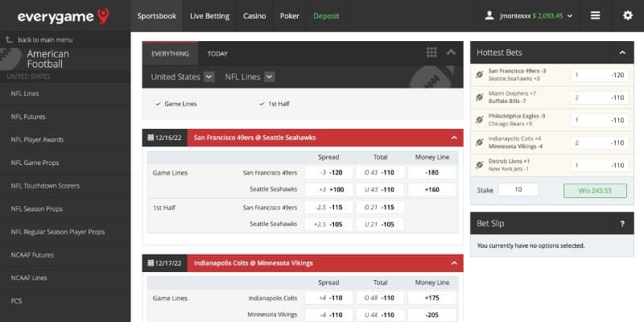Toggle the Game Lines checkbox
The image size is (644, 322).
[x=158, y=105]
